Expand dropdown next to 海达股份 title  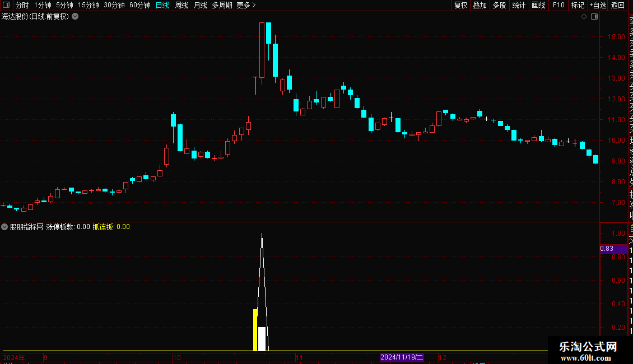point(75,17)
